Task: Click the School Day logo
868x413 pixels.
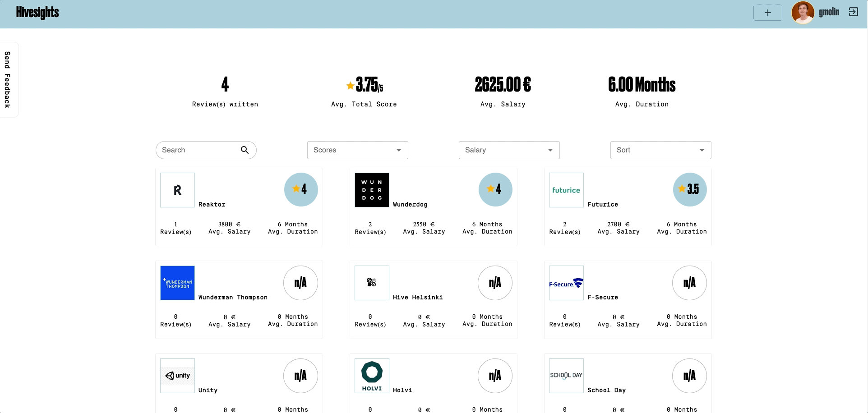Action: point(566,376)
